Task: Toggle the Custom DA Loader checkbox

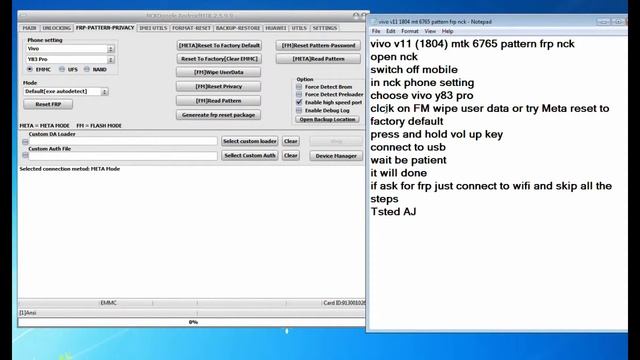Action: (25, 142)
